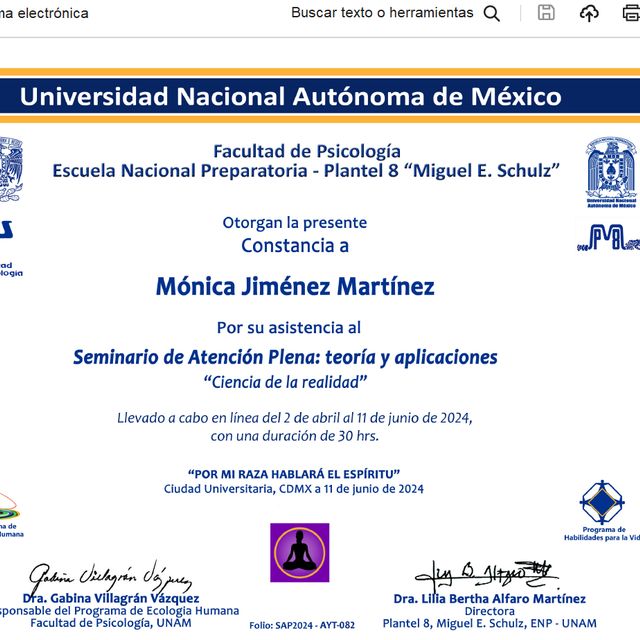Viewport: 640px width, 640px height.
Task: Click the text 'Por su asistencia al'
Action: coord(289,327)
